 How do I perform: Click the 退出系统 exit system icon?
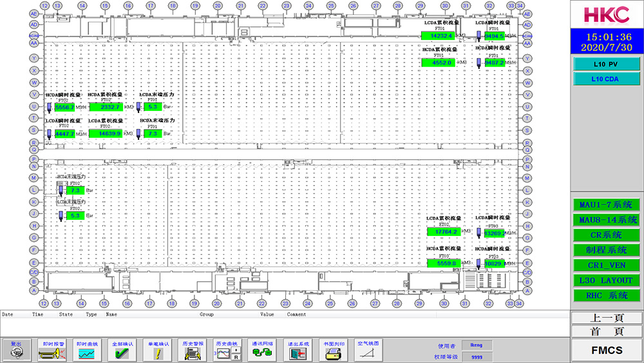coord(298,353)
